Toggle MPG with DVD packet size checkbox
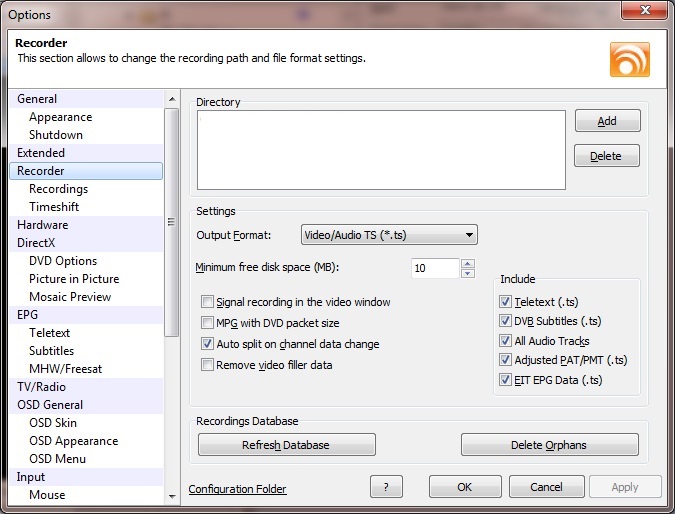 point(208,323)
